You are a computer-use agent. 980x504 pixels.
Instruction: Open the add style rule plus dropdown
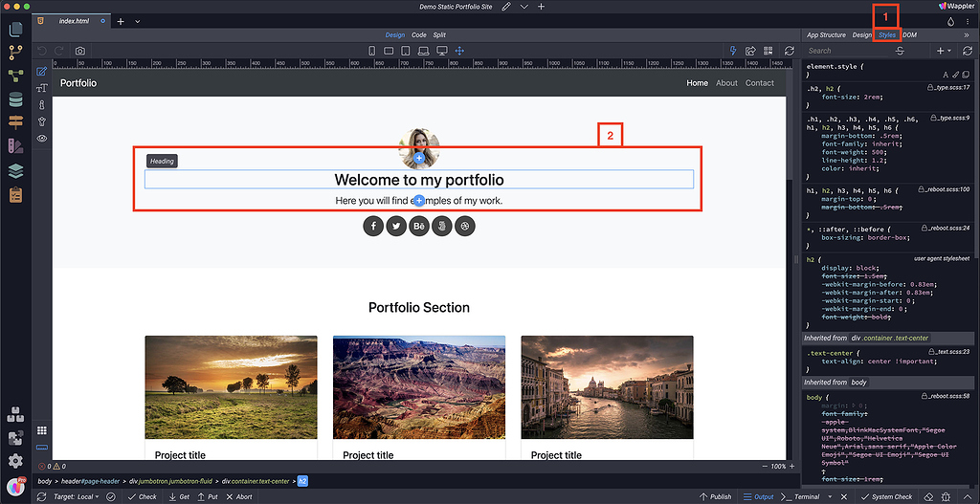click(943, 51)
